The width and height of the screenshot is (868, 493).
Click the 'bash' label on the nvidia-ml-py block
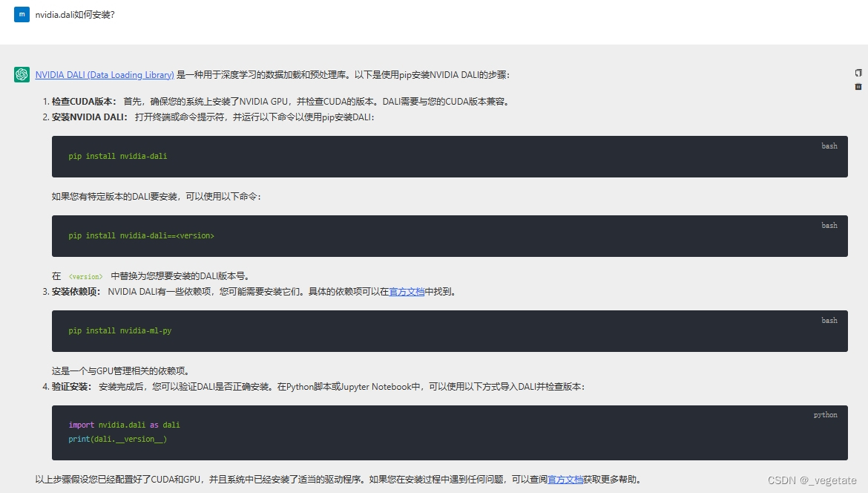[x=829, y=321]
